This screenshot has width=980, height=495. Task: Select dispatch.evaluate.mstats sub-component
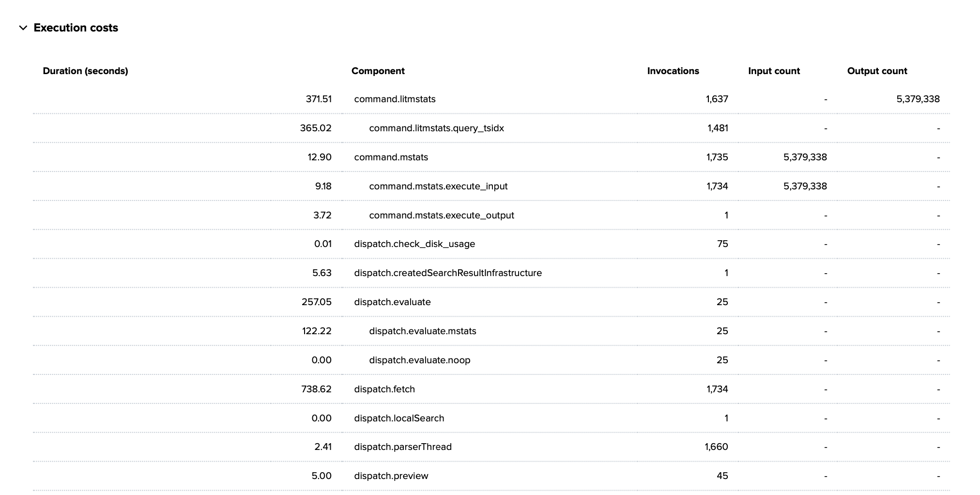point(422,331)
